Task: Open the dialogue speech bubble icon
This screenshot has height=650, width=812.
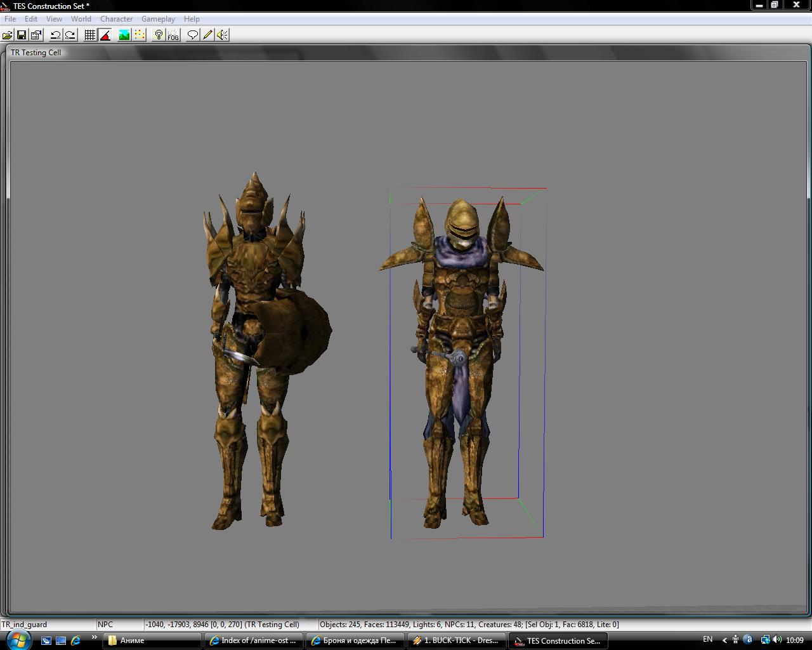Action: coord(193,35)
